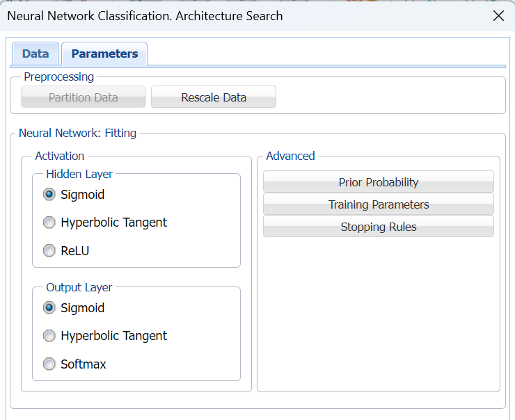The image size is (515, 420).
Task: Click the Partition Data button
Action: point(84,97)
